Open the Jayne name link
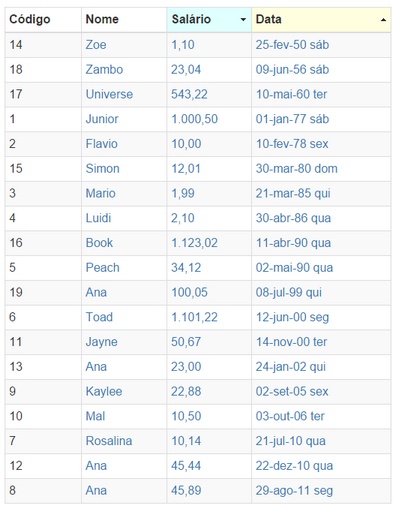 pos(102,342)
